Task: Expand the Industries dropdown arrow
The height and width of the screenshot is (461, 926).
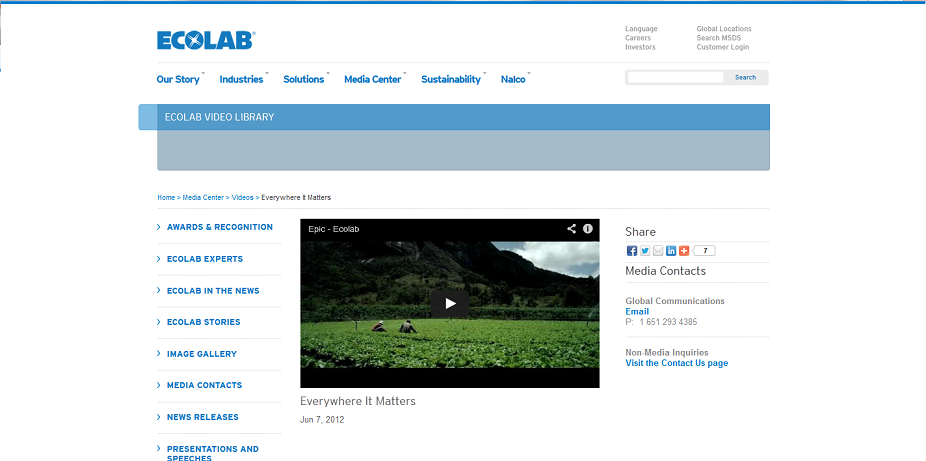Action: pyautogui.click(x=267, y=73)
